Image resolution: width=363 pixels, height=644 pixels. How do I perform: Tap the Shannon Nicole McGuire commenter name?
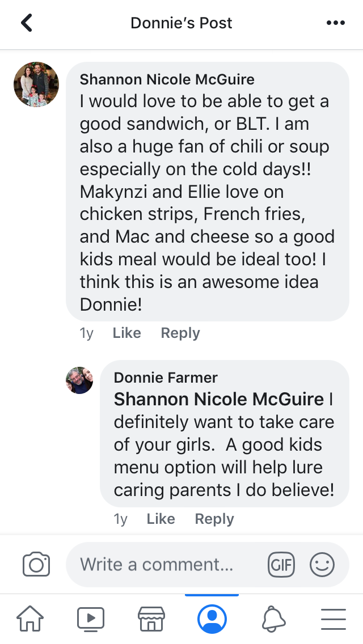167,79
